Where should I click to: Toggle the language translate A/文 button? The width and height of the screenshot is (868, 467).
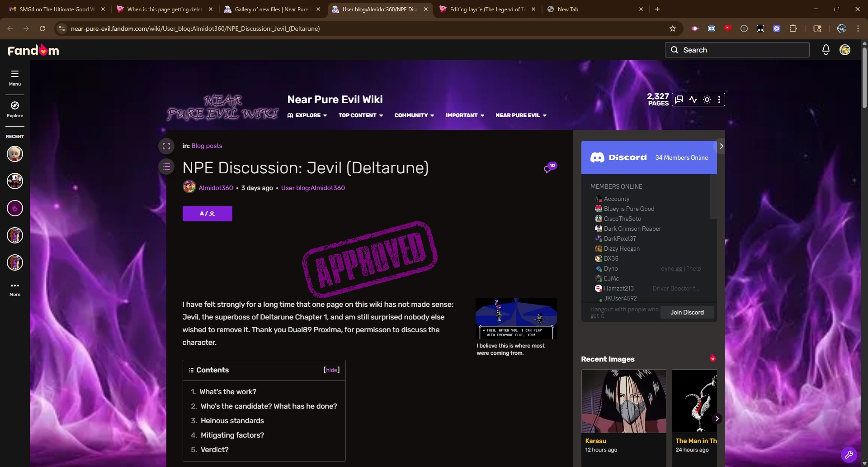tap(207, 213)
